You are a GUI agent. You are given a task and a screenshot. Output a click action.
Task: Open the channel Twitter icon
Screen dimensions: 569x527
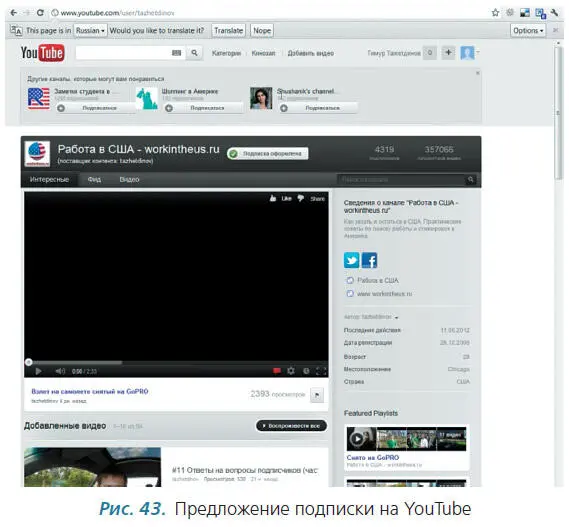[x=351, y=260]
